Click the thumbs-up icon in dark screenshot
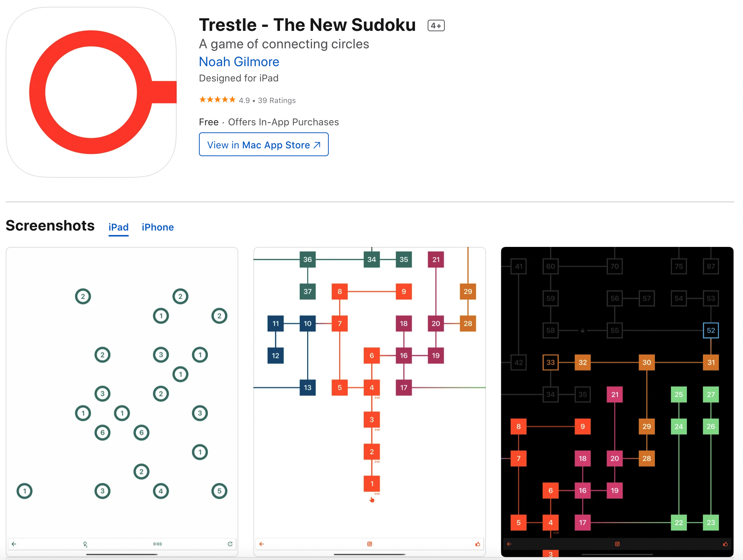 (725, 544)
